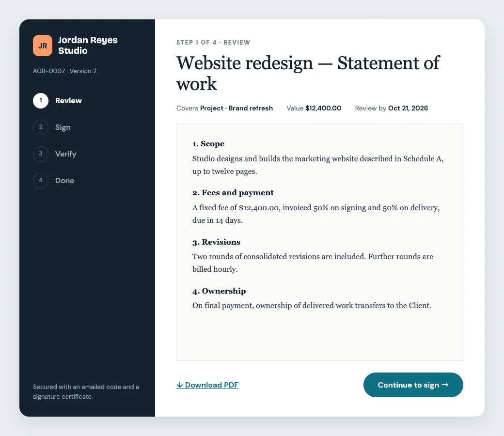Click the Scope paragraph about Schedule A
The width and height of the screenshot is (504, 436).
[x=318, y=165]
